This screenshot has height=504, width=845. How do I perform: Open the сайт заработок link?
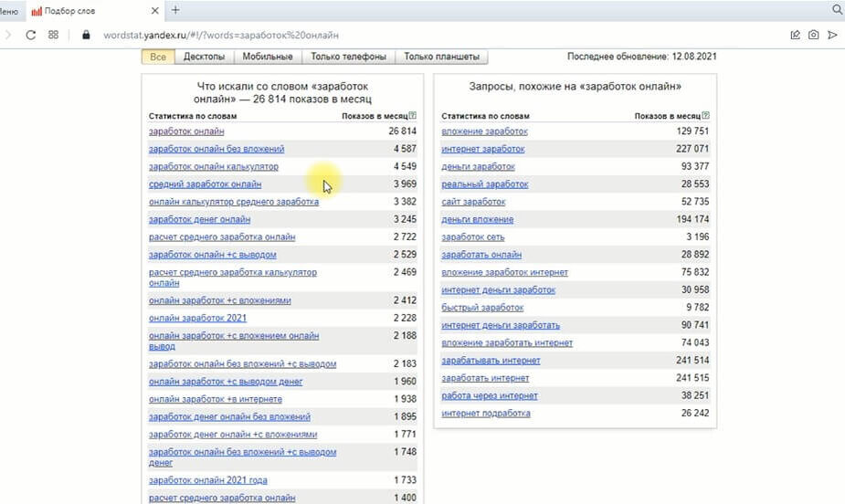point(473,202)
